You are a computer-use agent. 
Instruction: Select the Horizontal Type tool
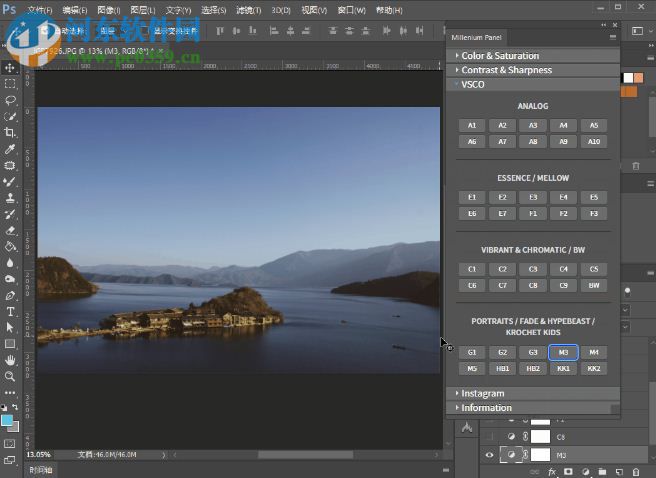(x=10, y=311)
